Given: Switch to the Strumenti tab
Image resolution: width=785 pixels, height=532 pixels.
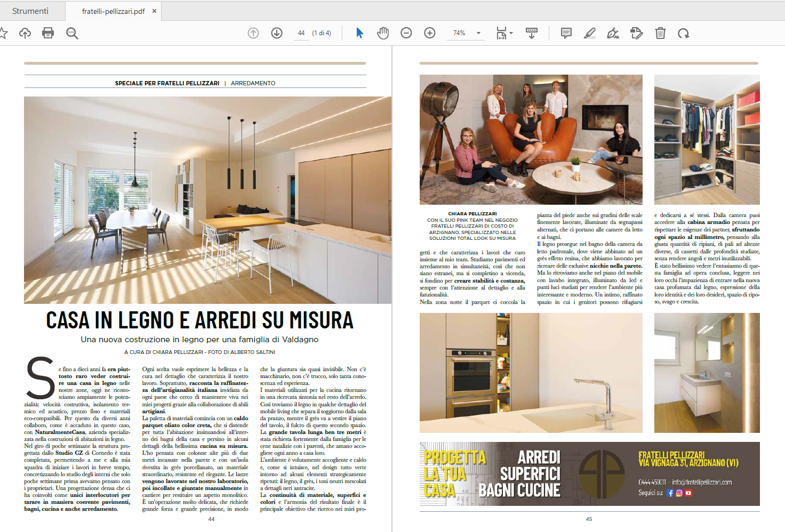Looking at the screenshot, I should pos(30,11).
